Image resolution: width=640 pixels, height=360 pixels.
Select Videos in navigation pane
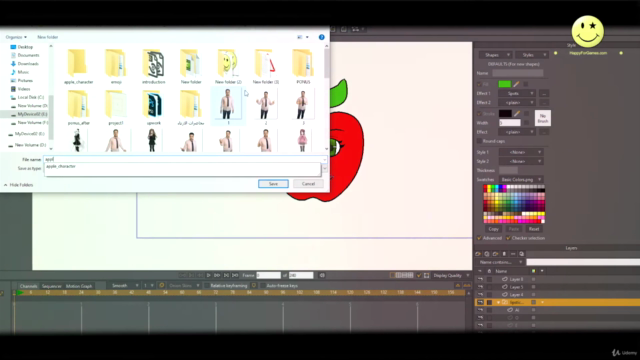[x=24, y=89]
